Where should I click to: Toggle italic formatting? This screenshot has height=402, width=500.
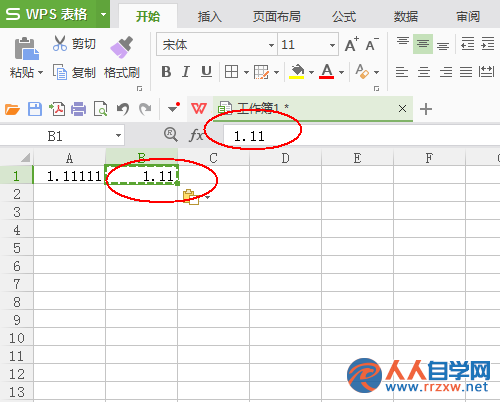(x=186, y=72)
